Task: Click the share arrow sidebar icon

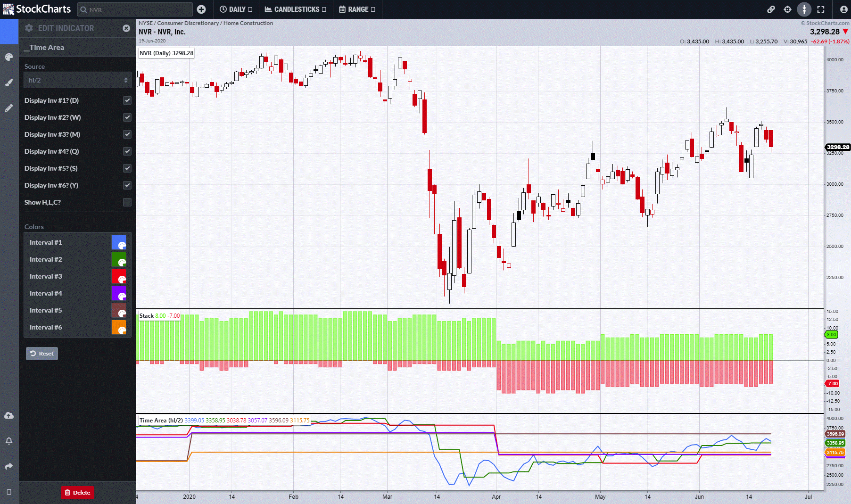Action: pos(9,466)
